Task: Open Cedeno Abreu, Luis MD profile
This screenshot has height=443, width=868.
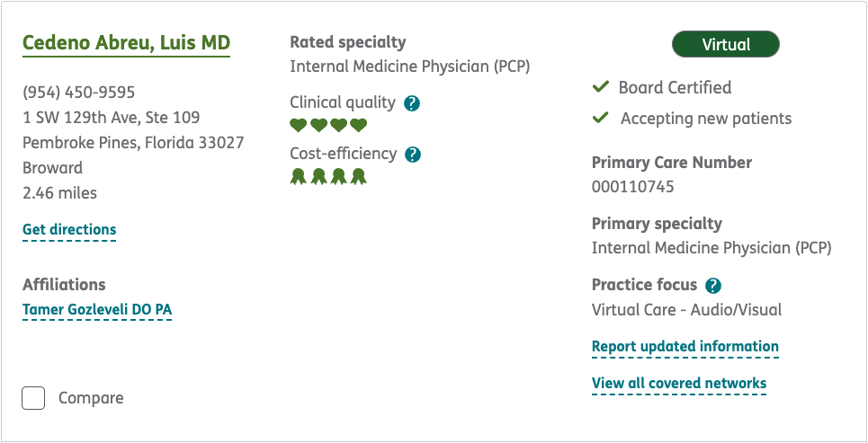Action: coord(126,43)
